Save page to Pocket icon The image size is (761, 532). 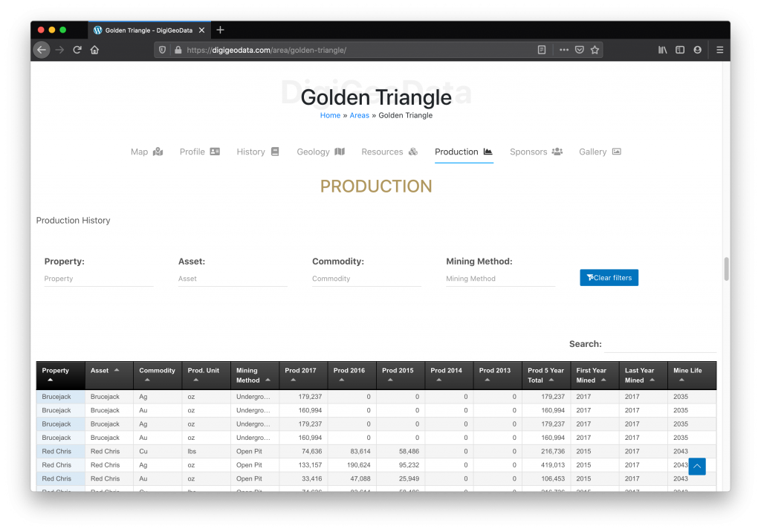pos(580,50)
